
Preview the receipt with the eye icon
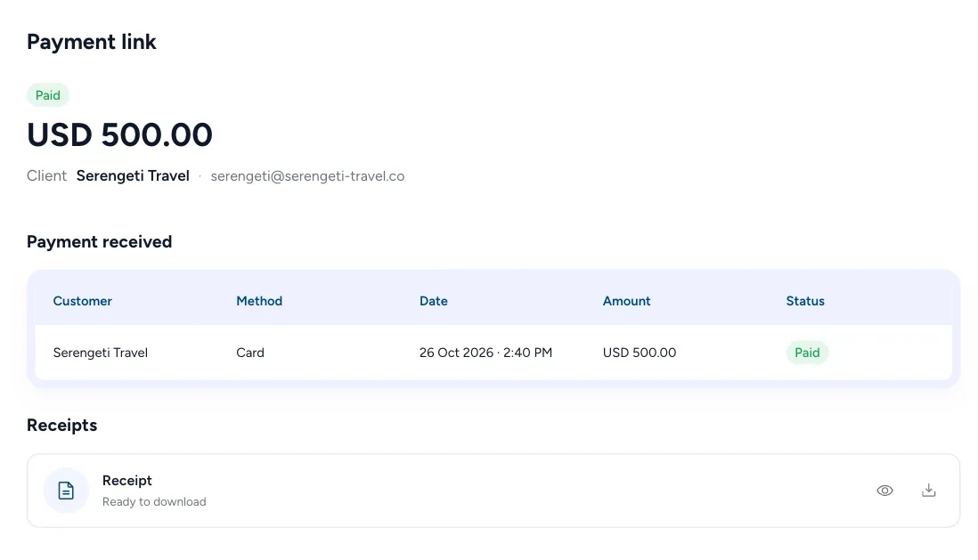[884, 491]
